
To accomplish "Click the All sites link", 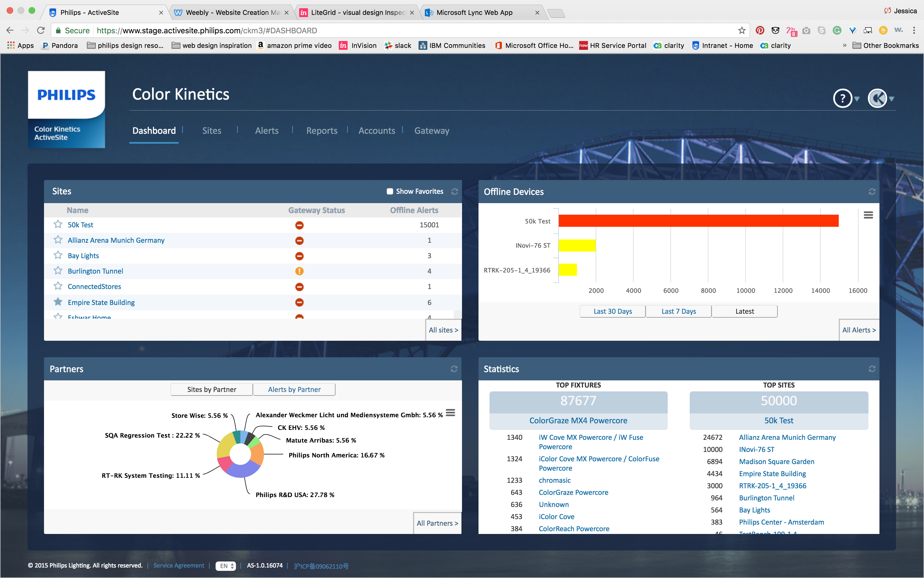I will click(443, 330).
